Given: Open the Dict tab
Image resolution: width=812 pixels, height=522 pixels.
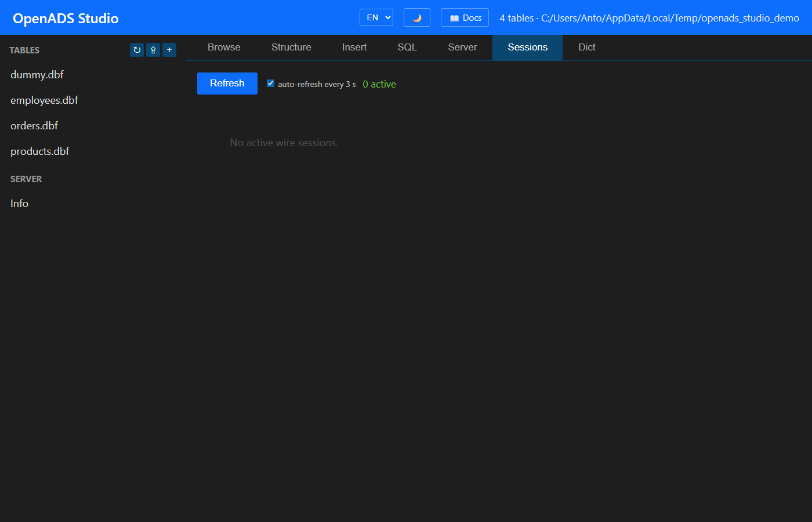Looking at the screenshot, I should coord(587,48).
